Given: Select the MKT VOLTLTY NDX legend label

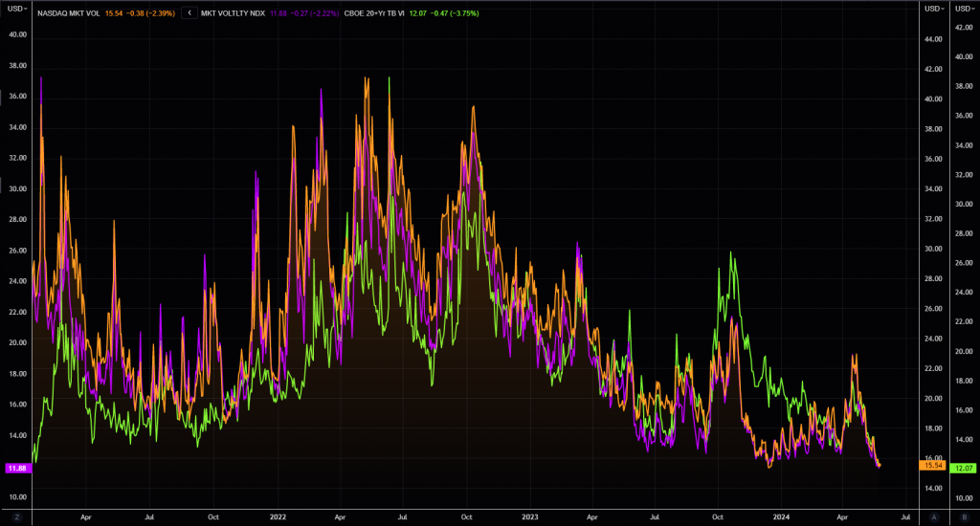Looking at the screenshot, I should tap(239, 13).
